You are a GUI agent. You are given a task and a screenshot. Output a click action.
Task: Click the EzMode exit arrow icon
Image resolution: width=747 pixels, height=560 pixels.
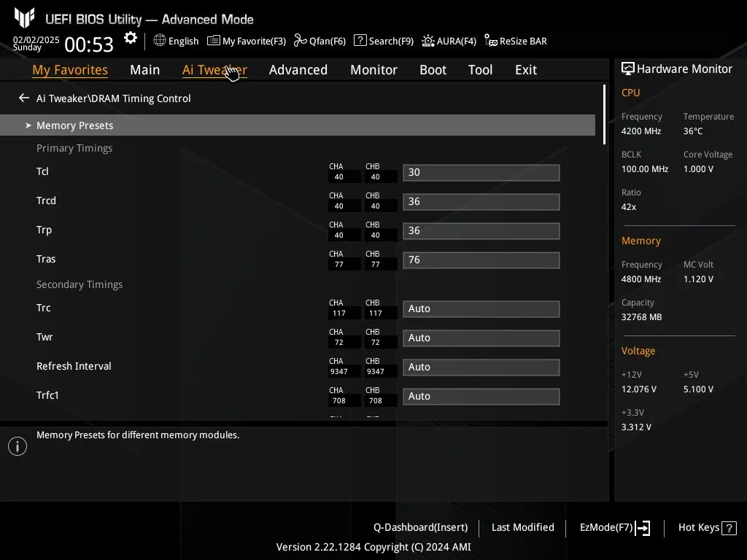pos(643,528)
